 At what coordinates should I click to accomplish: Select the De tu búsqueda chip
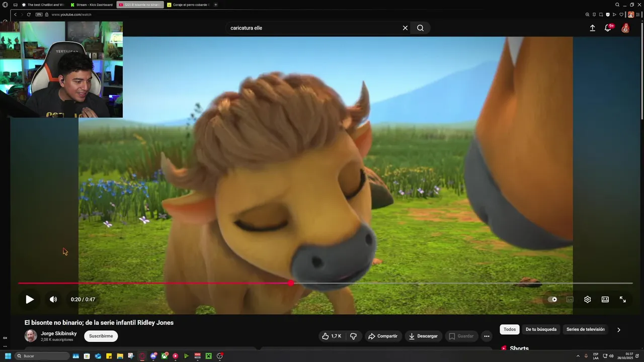tap(541, 329)
